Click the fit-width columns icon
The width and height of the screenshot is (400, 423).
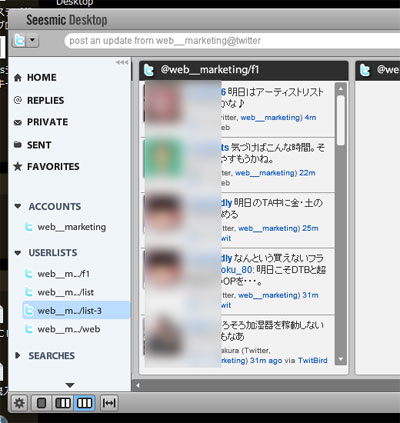pos(109,403)
